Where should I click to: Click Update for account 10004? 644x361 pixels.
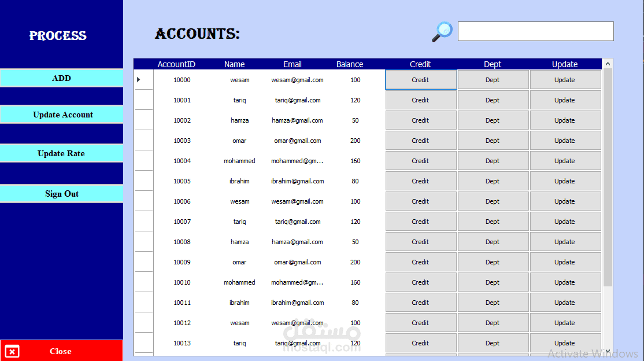tap(565, 161)
